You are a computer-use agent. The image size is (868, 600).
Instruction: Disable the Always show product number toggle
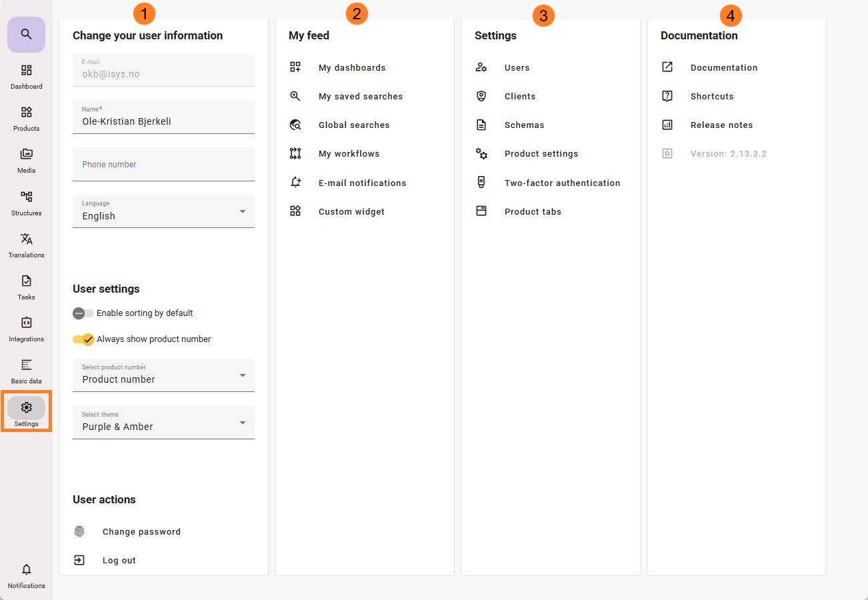point(83,339)
